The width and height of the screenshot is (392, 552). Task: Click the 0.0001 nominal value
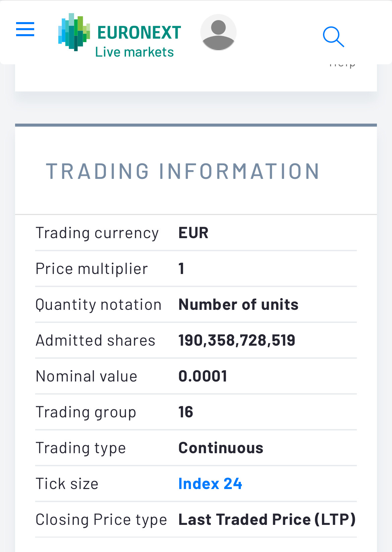tap(203, 376)
